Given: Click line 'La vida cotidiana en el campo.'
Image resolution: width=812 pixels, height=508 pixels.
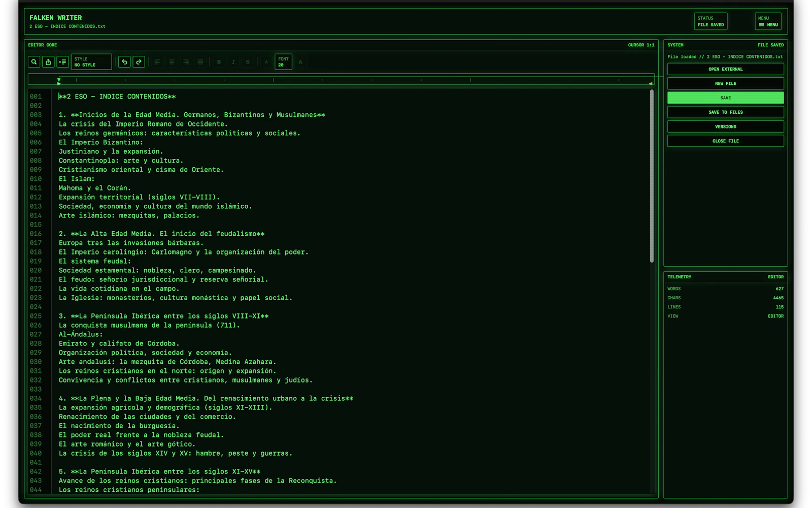Looking at the screenshot, I should [x=119, y=289].
